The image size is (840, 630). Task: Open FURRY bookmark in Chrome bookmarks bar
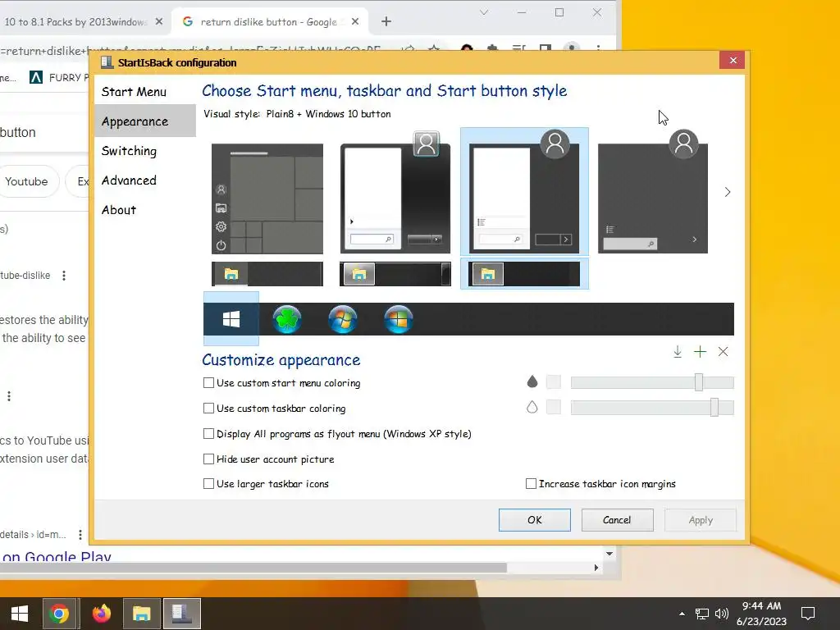pos(59,78)
